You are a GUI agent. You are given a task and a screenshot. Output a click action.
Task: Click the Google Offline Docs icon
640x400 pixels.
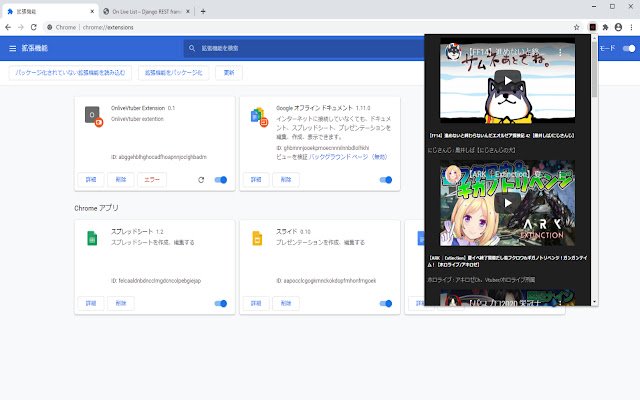(x=259, y=116)
